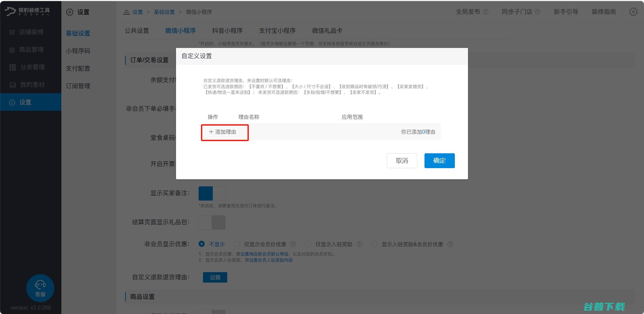
Task: Click help icon beside 仅显示入驻奖励
Action: 359,244
